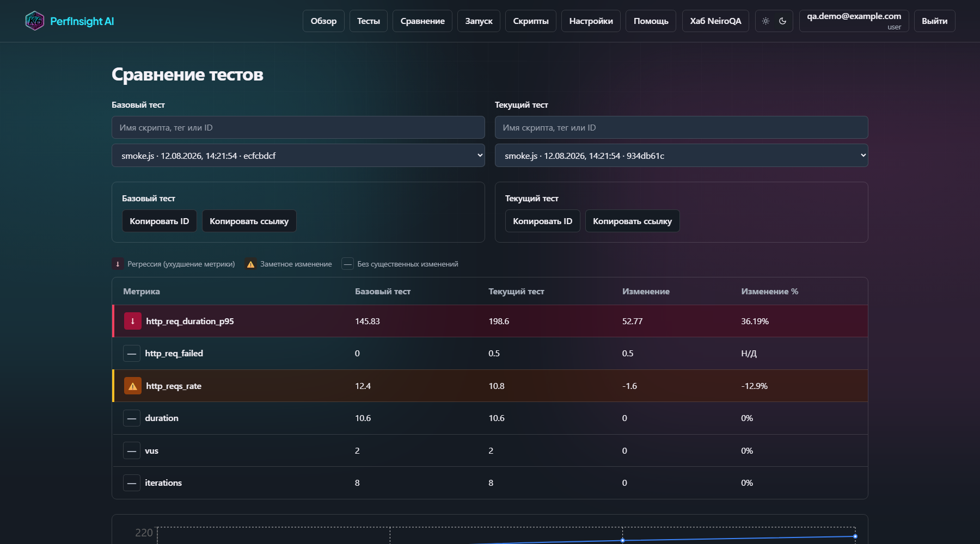Click the Выйти logout button
Viewport: 980px width, 544px height.
(x=934, y=21)
